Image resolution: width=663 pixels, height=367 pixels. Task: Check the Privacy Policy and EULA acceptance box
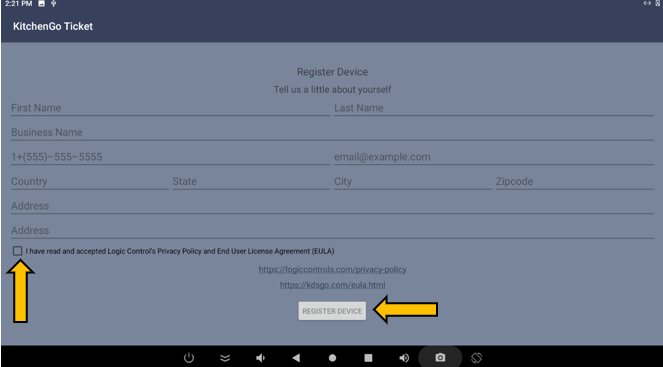[x=17, y=251]
